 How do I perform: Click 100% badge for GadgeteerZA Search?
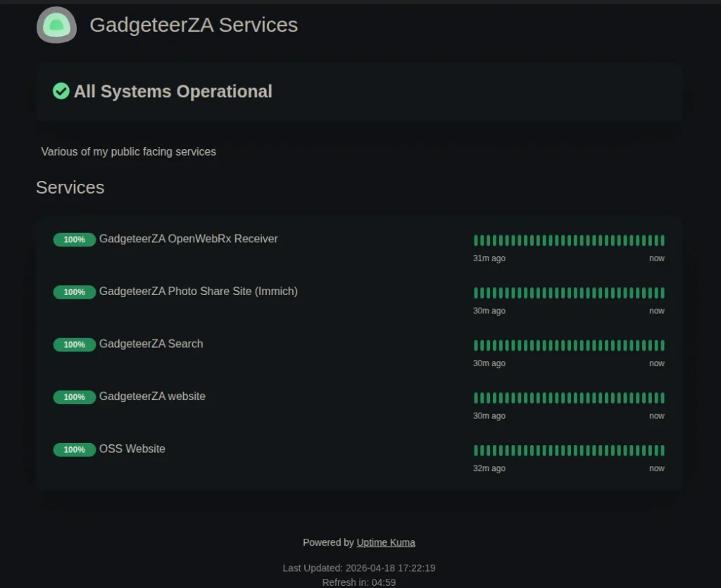point(75,344)
